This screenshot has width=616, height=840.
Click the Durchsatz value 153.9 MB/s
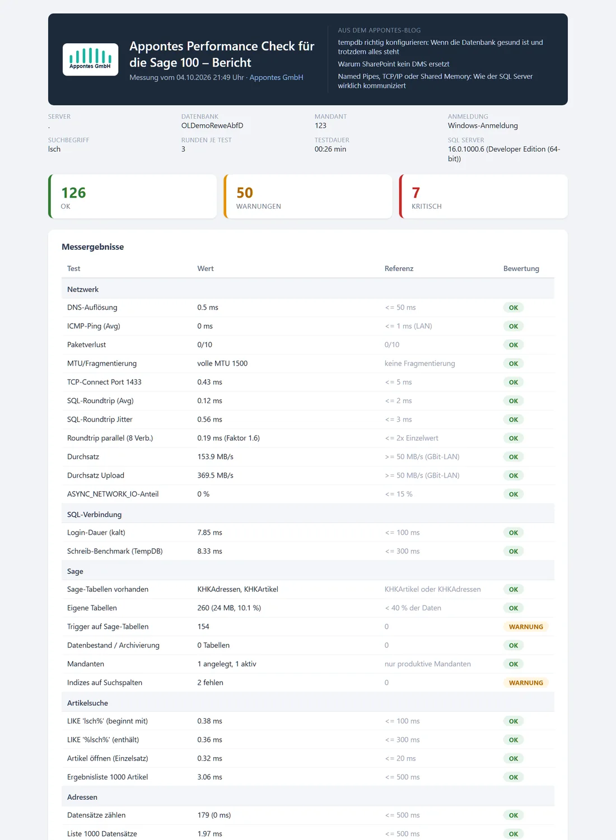(x=215, y=457)
